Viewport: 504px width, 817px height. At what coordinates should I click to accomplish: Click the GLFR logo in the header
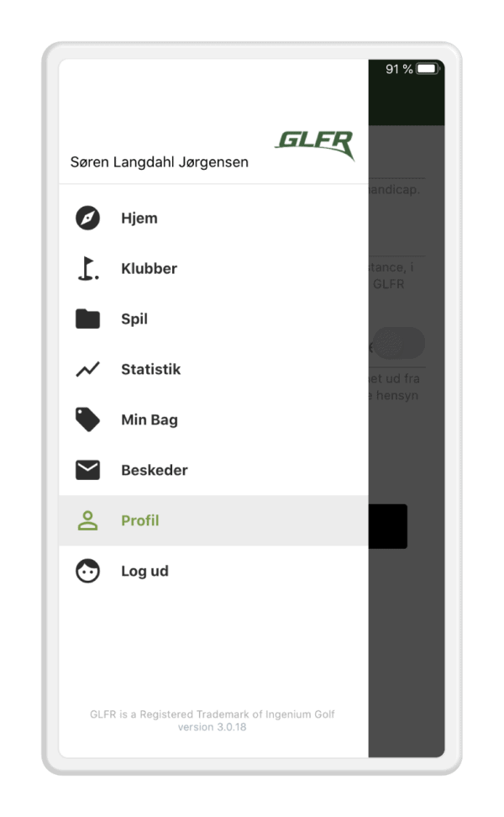pyautogui.click(x=315, y=145)
